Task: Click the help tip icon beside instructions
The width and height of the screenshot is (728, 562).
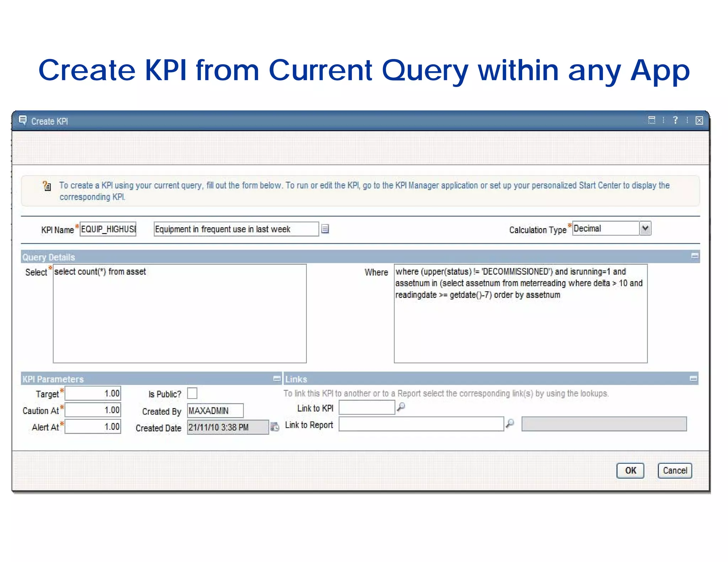Action: point(47,186)
